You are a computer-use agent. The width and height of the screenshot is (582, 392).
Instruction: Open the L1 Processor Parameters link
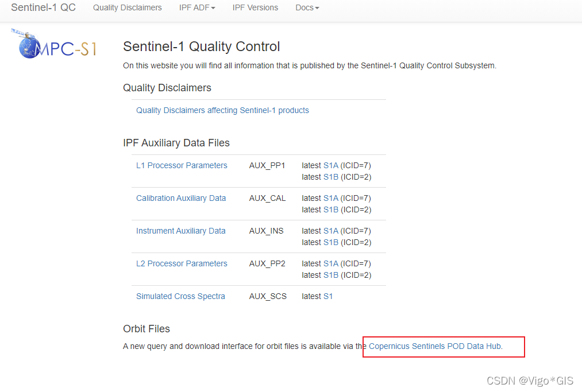(x=182, y=165)
